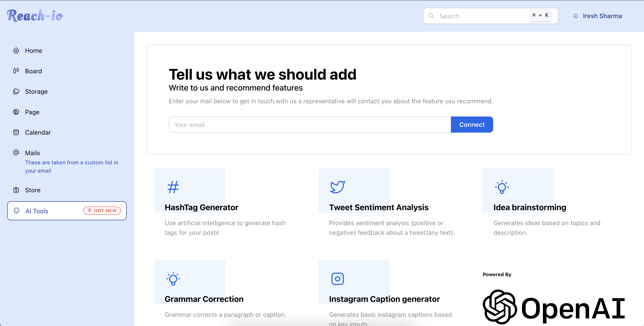Click the Home house icon in sidebar

pyautogui.click(x=16, y=51)
